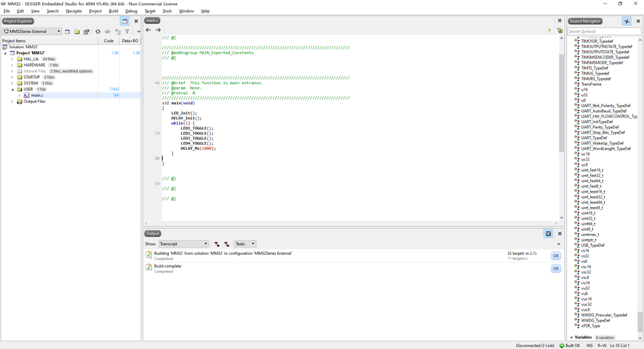Expand the SYSTEM folder
The width and height of the screenshot is (644, 349).
(13, 84)
